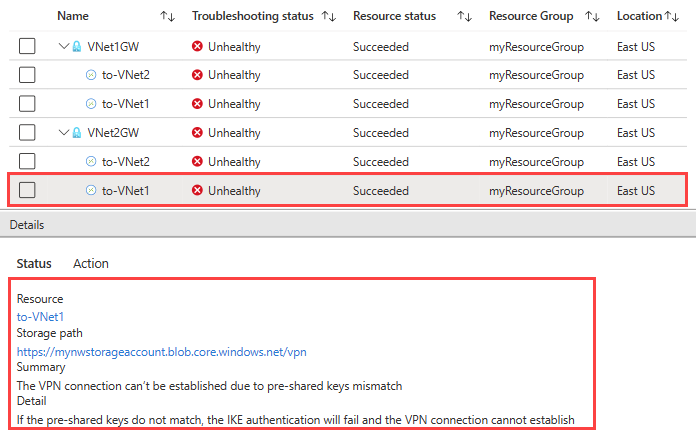Click the Resource status column header
Image resolution: width=696 pixels, height=434 pixels.
tap(395, 16)
